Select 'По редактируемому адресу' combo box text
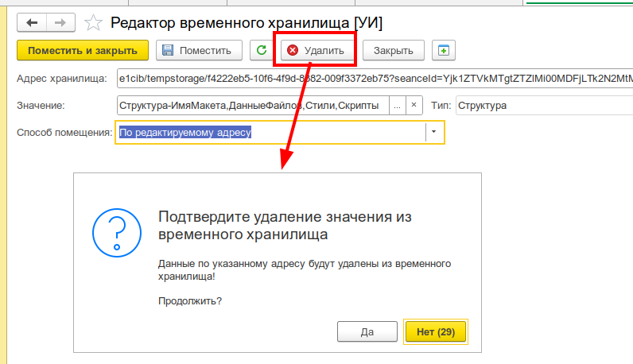 pos(185,132)
